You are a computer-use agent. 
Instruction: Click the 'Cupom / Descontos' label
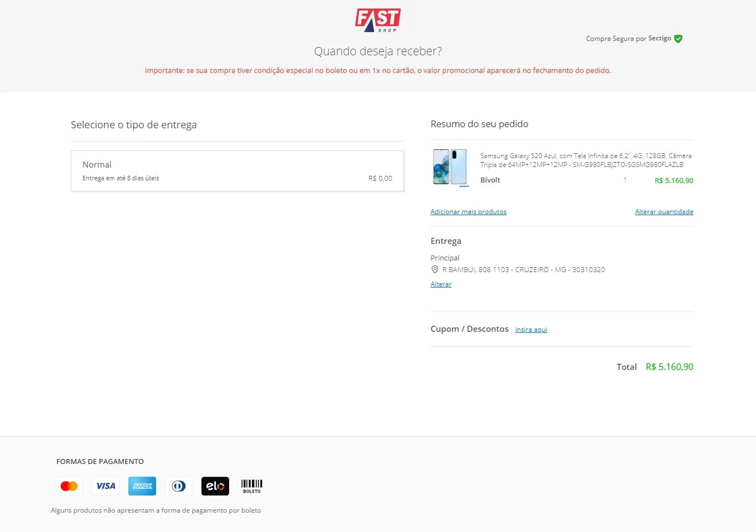tap(469, 329)
